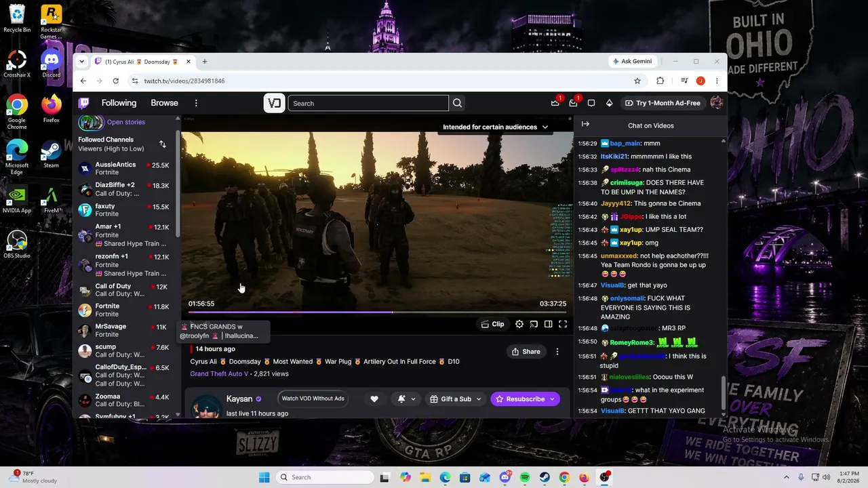The image size is (868, 488).
Task: Open Chrome profile J avatar
Action: 701,81
